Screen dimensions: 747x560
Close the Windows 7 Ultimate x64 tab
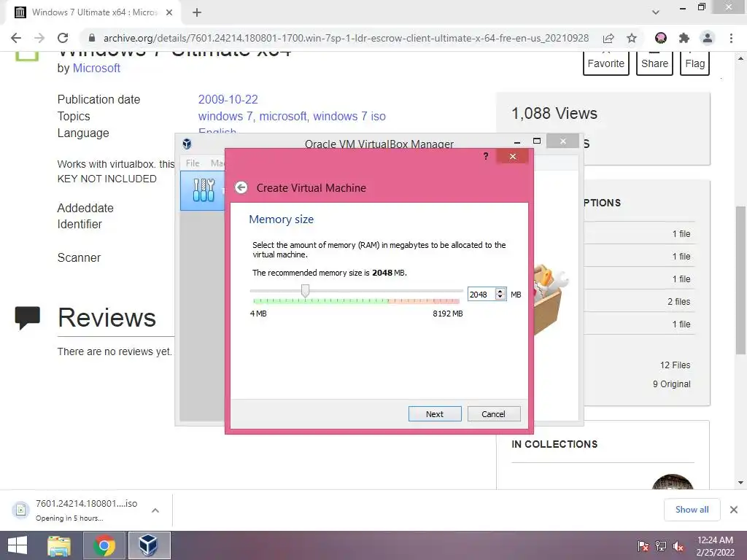click(169, 12)
